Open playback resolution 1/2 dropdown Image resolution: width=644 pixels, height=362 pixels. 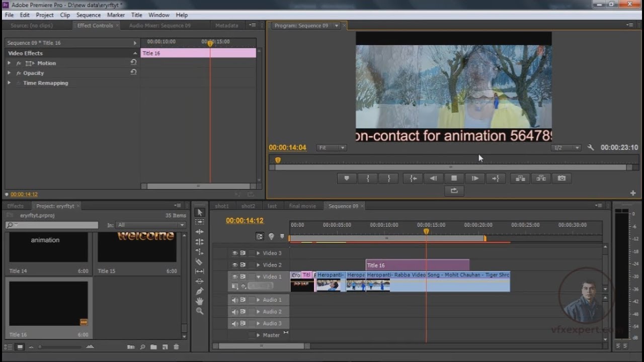[x=566, y=148]
